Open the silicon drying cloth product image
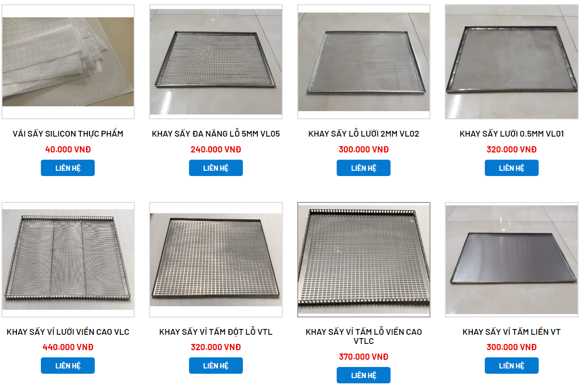581x392 pixels. coord(68,62)
